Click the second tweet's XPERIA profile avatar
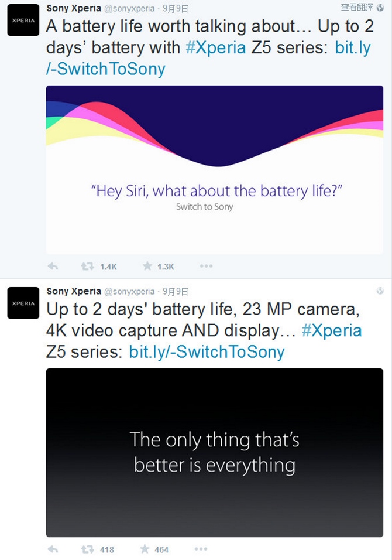This screenshot has width=392, height=560. coord(23,303)
